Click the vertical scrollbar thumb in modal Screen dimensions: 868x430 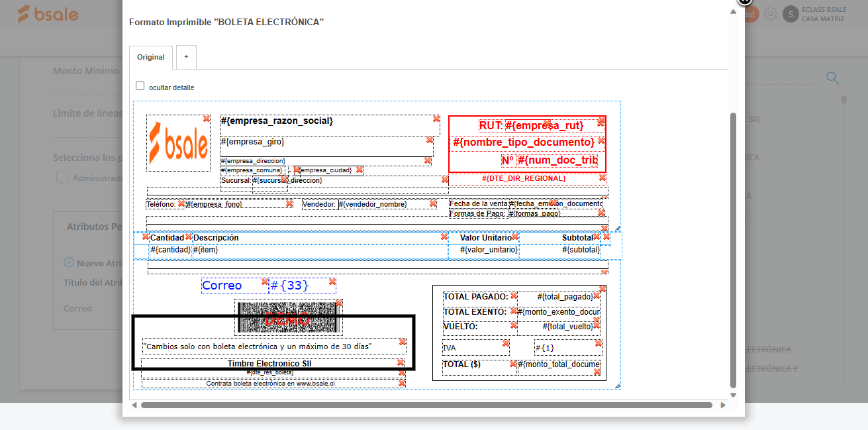(x=733, y=250)
